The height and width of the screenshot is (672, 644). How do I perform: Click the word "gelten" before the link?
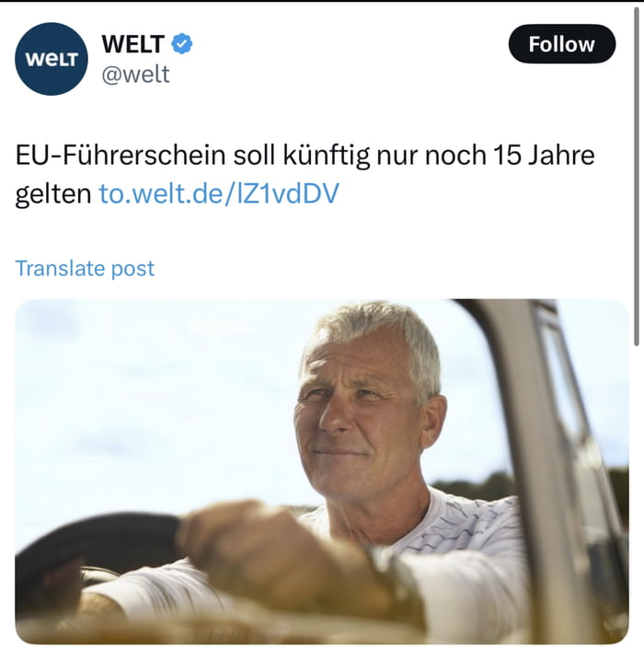click(x=53, y=194)
